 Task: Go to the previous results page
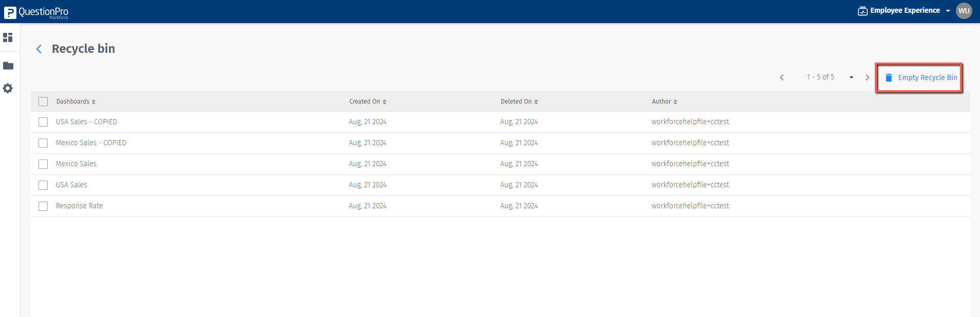coord(782,77)
